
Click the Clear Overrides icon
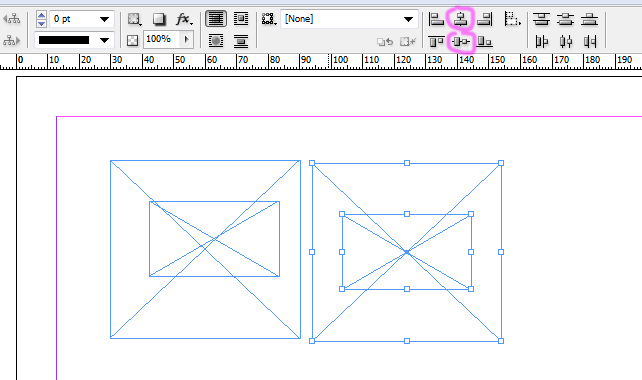(385, 41)
